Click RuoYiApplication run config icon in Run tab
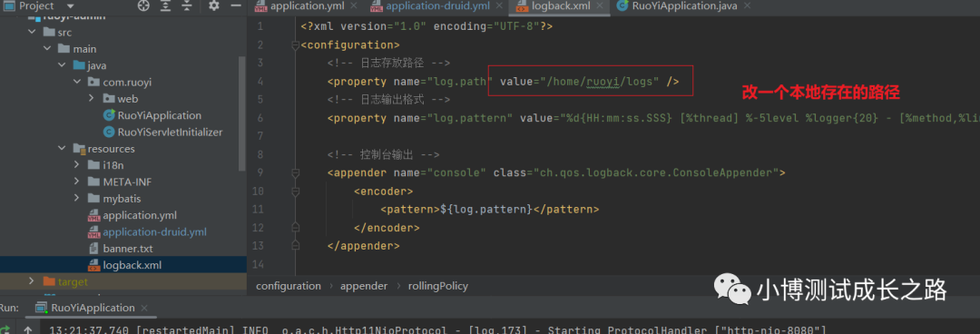980x334 pixels. 41,308
